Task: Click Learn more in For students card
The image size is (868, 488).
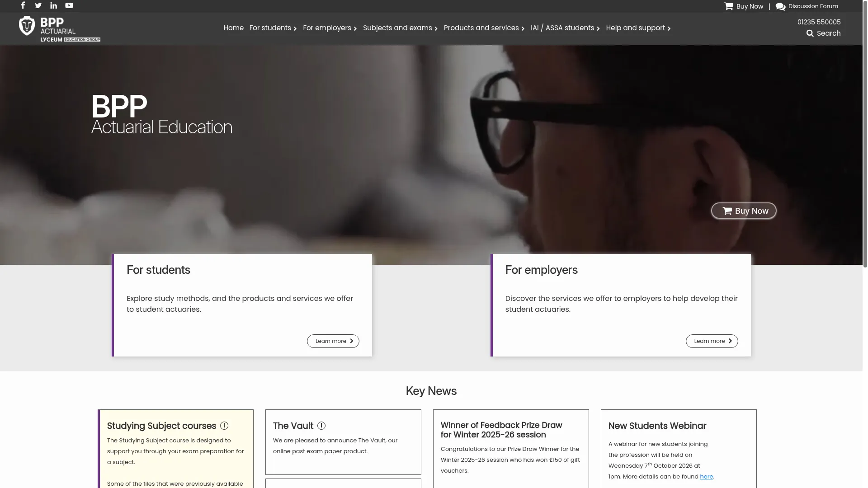Action: click(x=333, y=341)
